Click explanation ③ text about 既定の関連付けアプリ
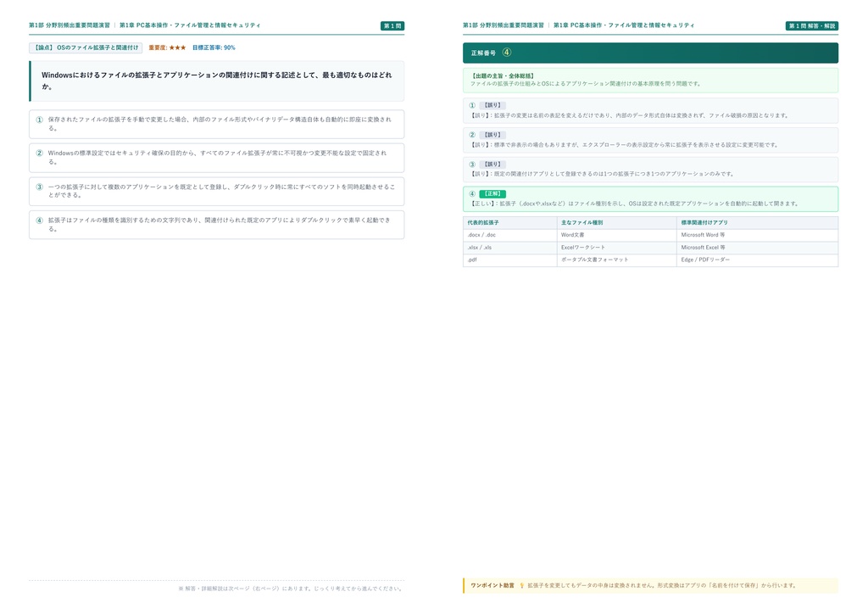This screenshot has width=868, height=614. 602,174
